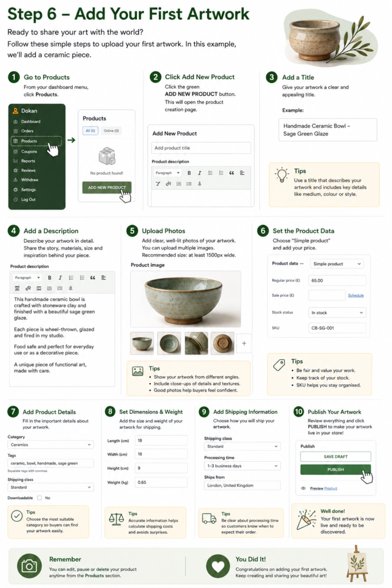Click the Withdraw icon in Dokan sidebar
This screenshot has width=392, height=588.
click(15, 180)
